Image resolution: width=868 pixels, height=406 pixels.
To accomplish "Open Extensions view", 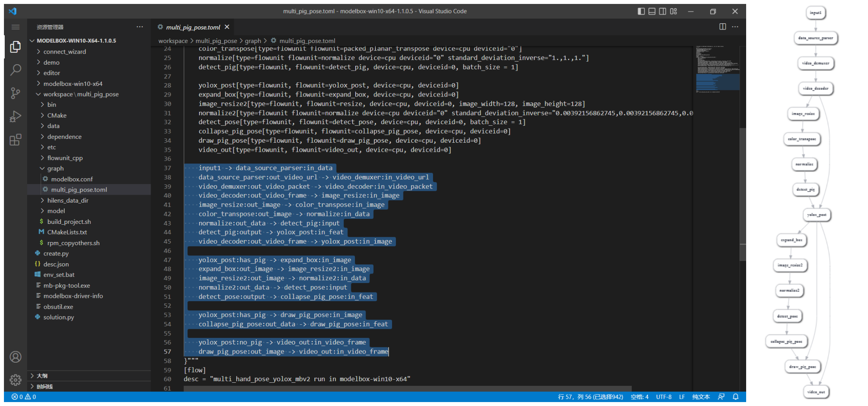I will pyautogui.click(x=15, y=140).
